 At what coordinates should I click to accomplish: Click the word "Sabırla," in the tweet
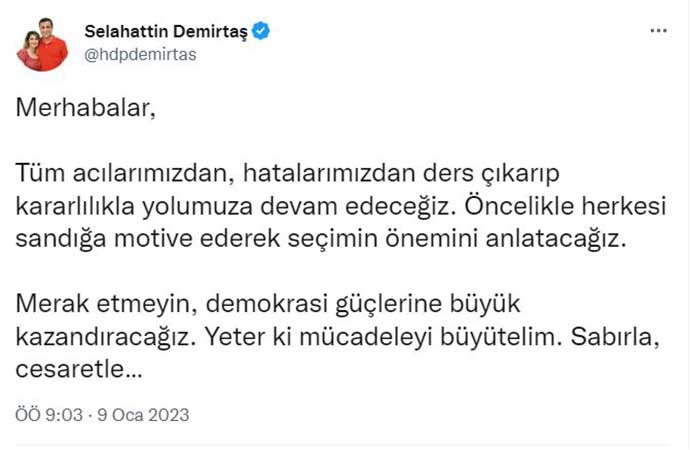[x=608, y=338]
